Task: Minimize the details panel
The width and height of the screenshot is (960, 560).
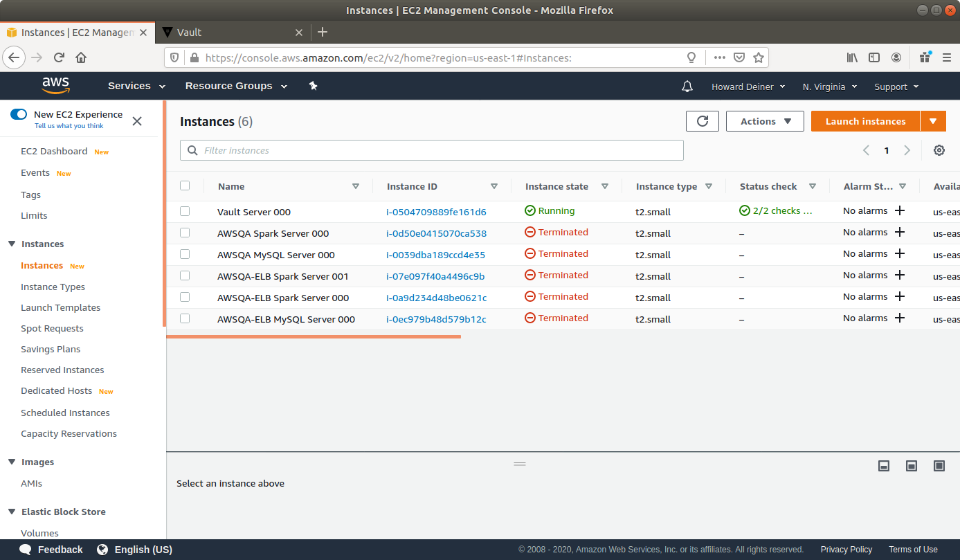Action: coord(884,466)
